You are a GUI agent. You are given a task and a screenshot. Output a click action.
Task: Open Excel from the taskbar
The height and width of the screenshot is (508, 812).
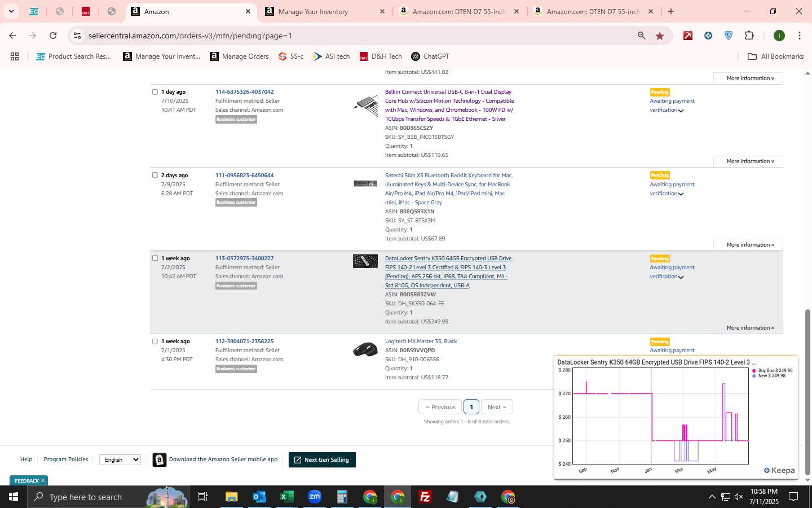[287, 497]
